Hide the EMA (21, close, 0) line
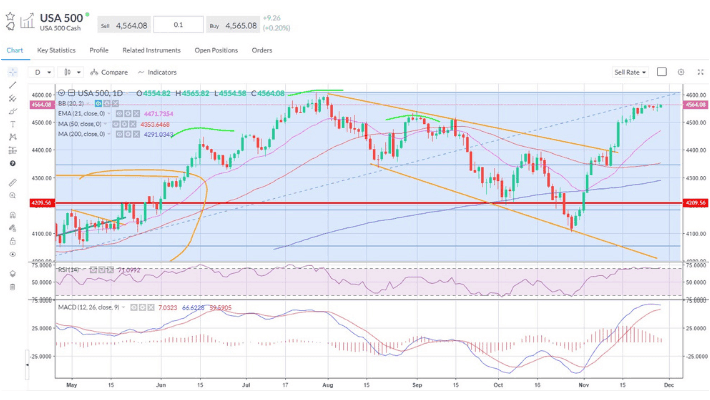This screenshot has height=400, width=710. coord(120,114)
